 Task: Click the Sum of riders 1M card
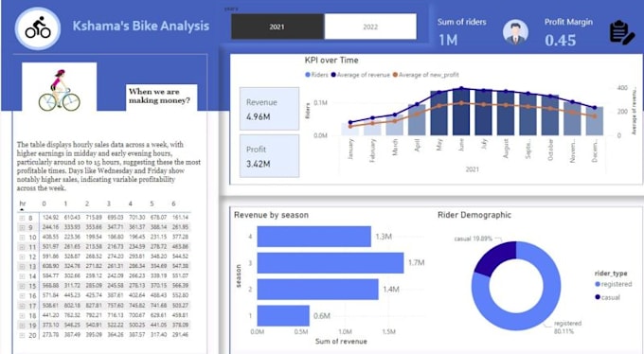click(x=461, y=32)
